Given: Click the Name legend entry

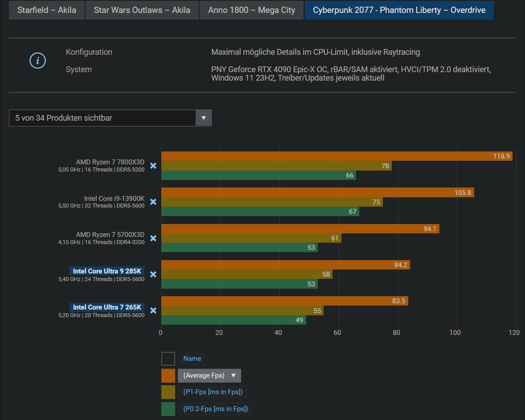Looking at the screenshot, I should pyautogui.click(x=192, y=359).
